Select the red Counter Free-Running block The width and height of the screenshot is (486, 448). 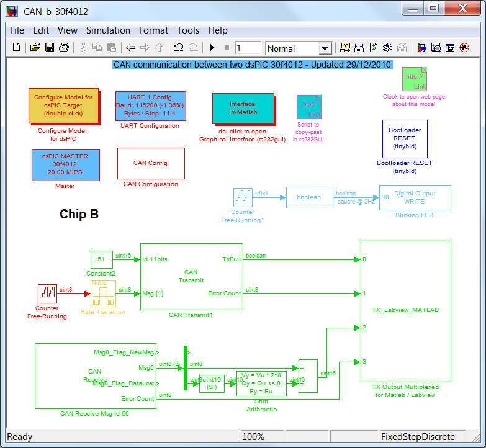[47, 293]
